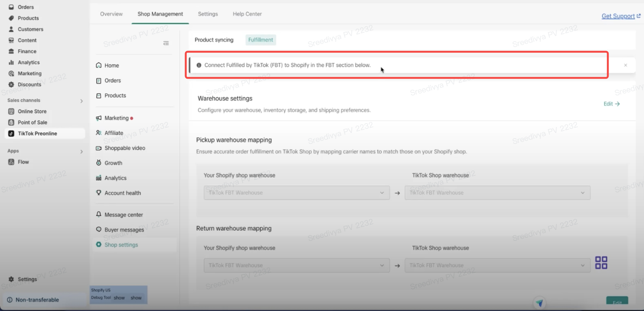Open the Affiliate section
644x311 pixels.
point(114,133)
